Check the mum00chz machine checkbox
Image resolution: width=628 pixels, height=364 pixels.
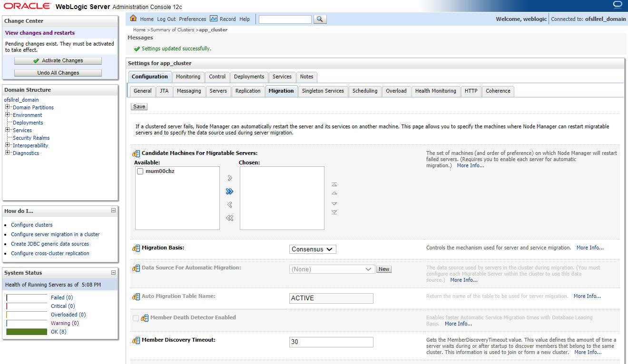pyautogui.click(x=140, y=172)
